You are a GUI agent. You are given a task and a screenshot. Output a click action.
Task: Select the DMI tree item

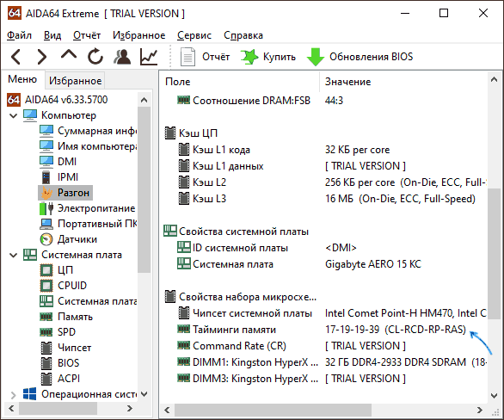coord(58,162)
